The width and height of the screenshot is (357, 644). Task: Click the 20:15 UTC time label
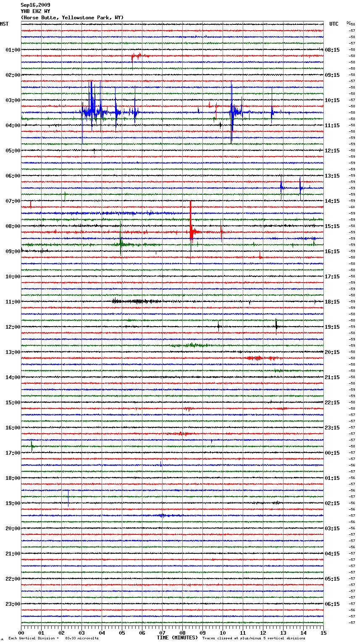[x=332, y=352]
